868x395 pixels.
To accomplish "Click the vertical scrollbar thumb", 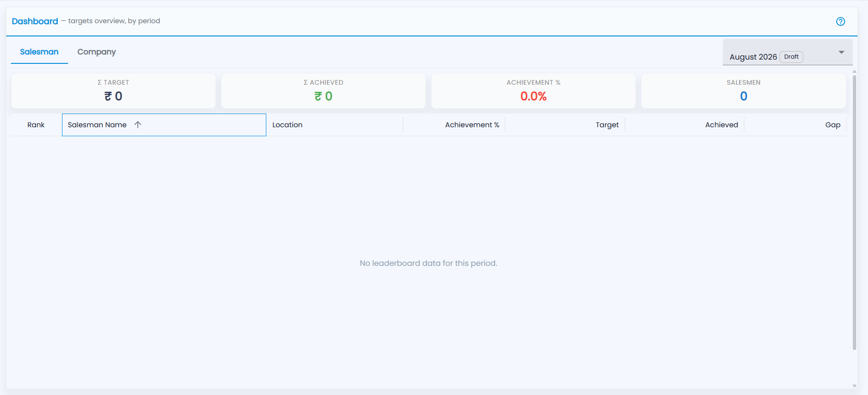I will [x=854, y=212].
